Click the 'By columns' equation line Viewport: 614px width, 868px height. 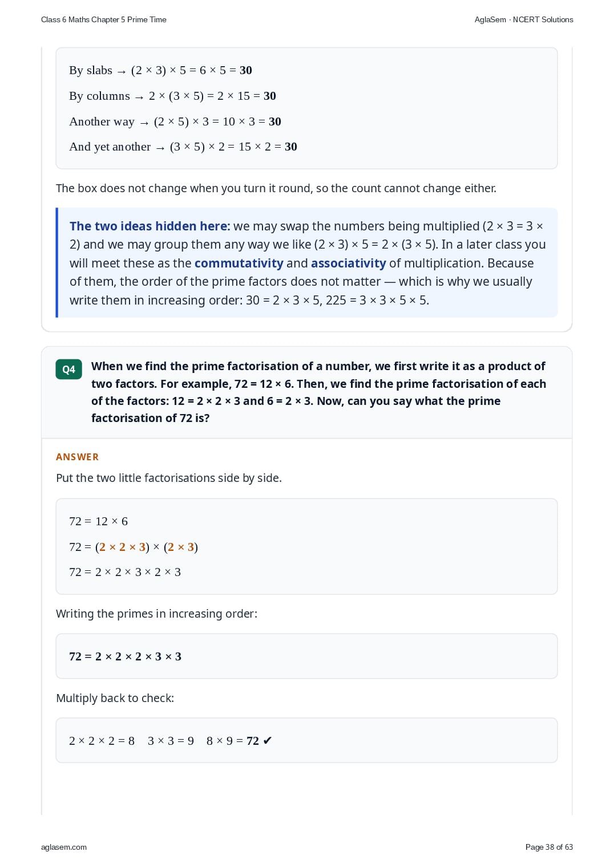click(x=172, y=96)
